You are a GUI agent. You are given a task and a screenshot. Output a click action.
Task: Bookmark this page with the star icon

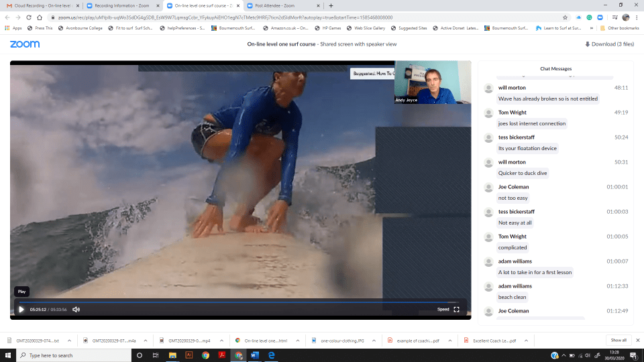click(x=567, y=17)
